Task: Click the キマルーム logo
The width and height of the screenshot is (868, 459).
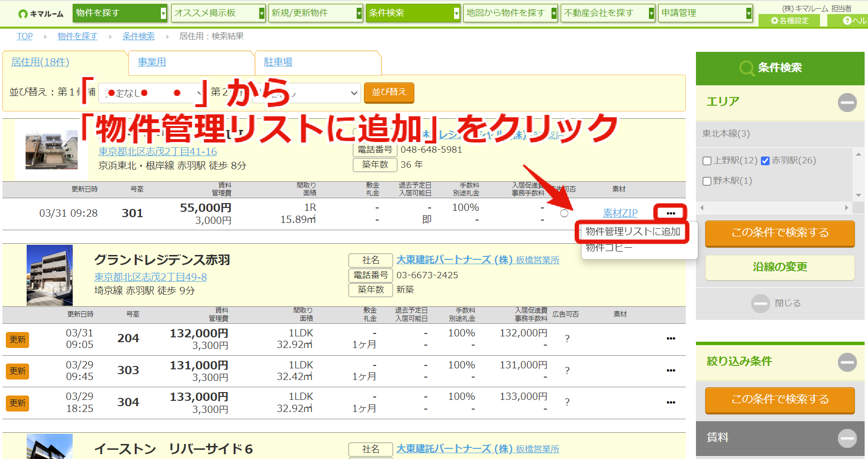Action: pyautogui.click(x=41, y=14)
